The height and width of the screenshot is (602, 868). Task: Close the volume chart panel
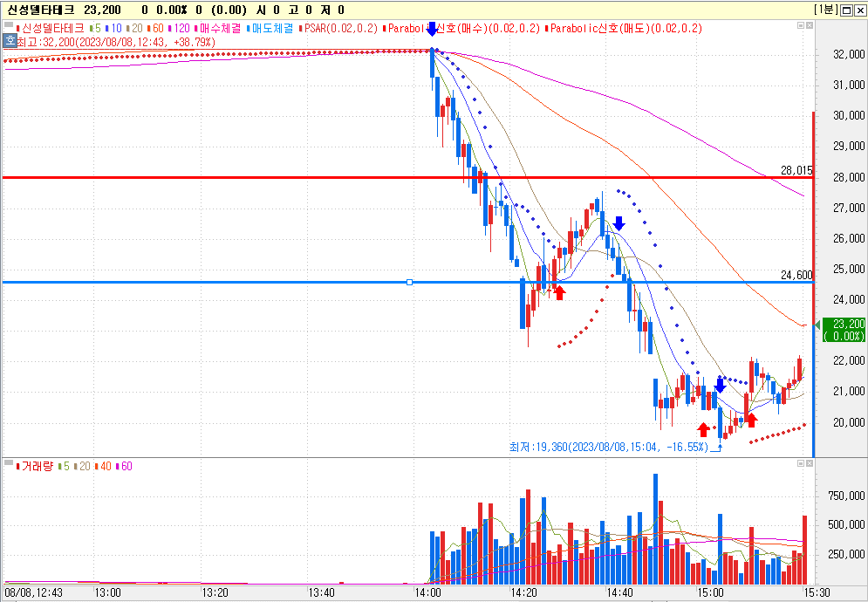pos(810,463)
